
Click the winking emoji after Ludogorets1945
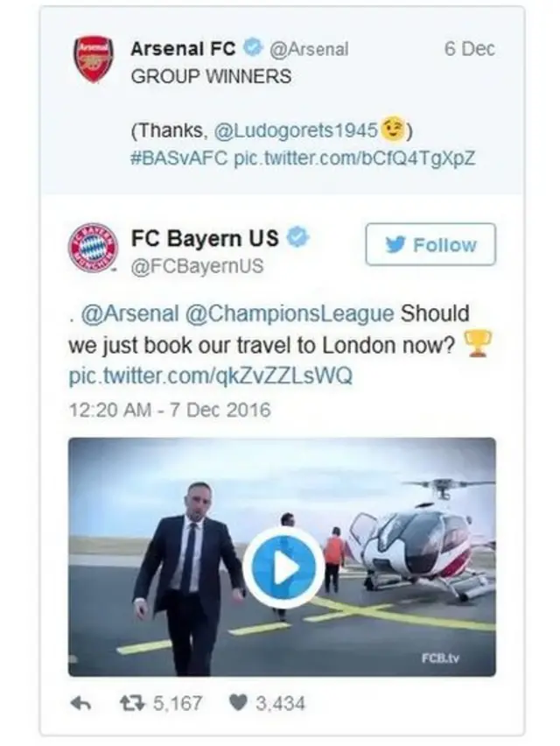(393, 129)
